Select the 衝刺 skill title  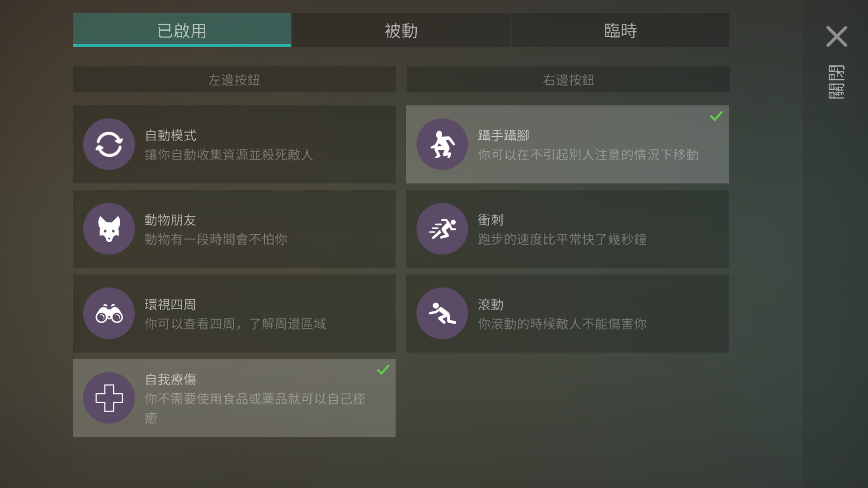[491, 220]
